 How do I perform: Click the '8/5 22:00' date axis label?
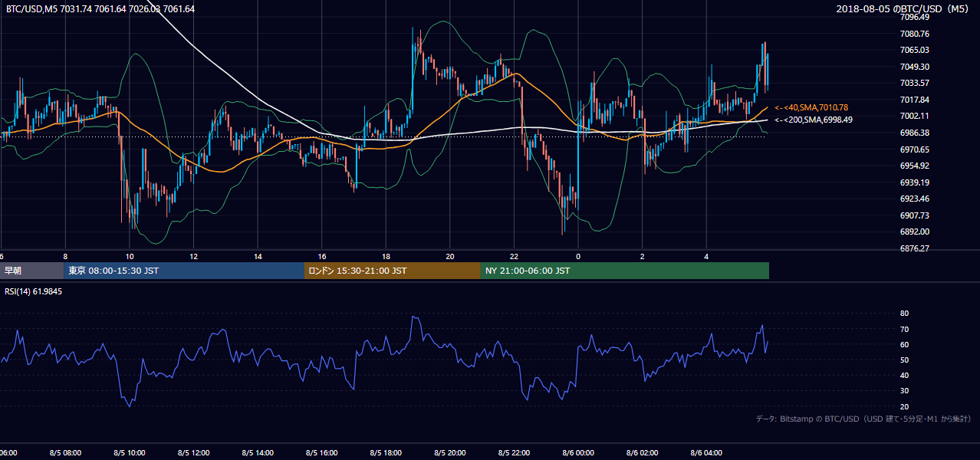[515, 453]
